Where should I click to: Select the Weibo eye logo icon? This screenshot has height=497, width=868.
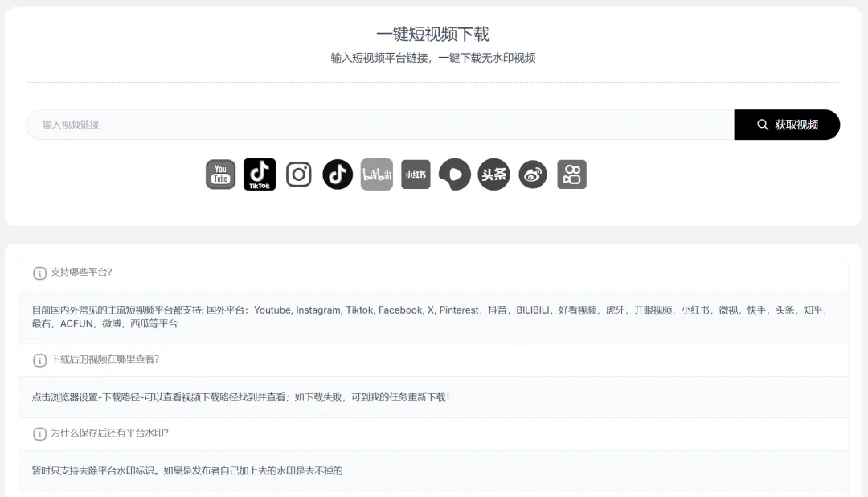click(533, 175)
